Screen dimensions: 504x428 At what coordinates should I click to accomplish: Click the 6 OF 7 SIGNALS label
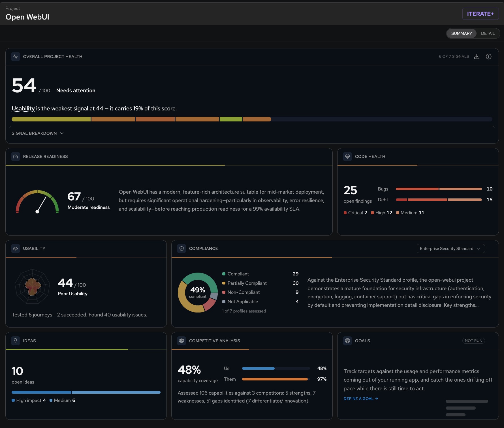coord(454,57)
